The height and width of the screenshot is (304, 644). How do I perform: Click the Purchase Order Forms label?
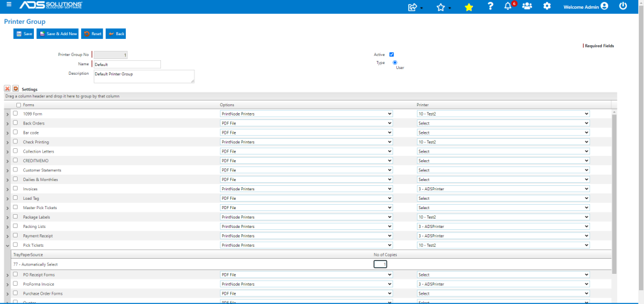[x=43, y=293]
